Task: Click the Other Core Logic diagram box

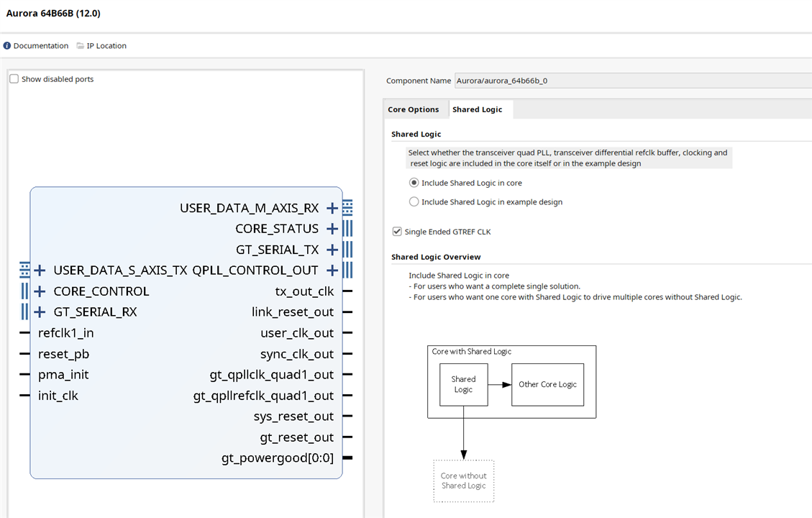Action: coord(547,384)
